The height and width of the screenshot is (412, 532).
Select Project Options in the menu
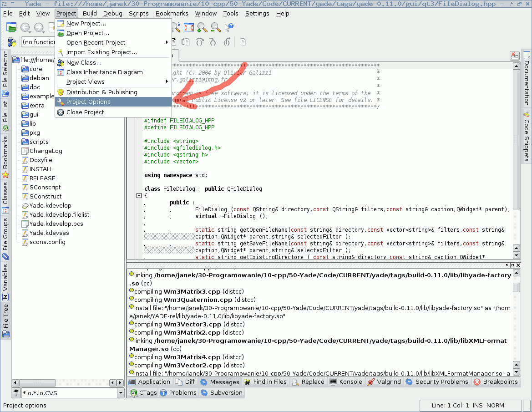coord(88,102)
